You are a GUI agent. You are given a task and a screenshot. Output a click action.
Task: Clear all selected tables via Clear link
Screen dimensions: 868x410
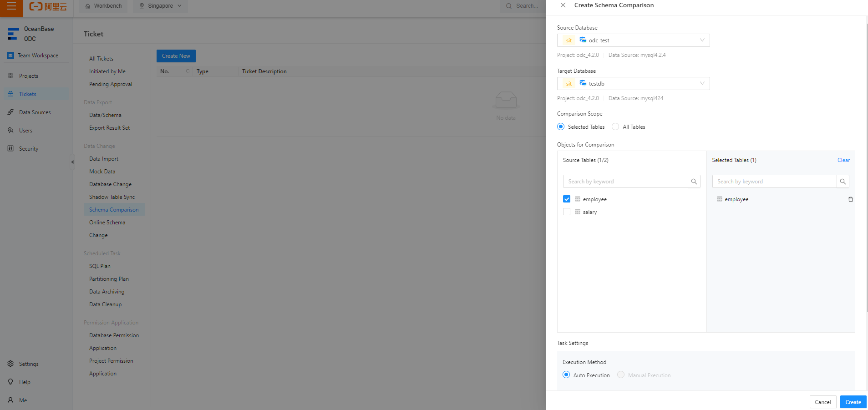pyautogui.click(x=843, y=160)
